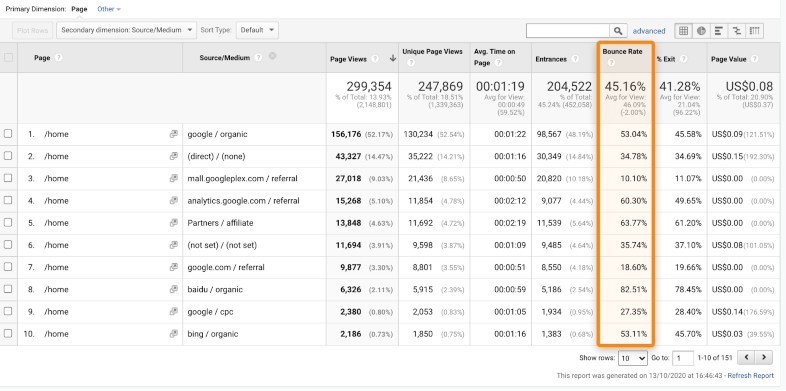Image resolution: width=786 pixels, height=391 pixels.
Task: Check the row 2 (direct) / (none) checkbox
Action: click(x=8, y=156)
